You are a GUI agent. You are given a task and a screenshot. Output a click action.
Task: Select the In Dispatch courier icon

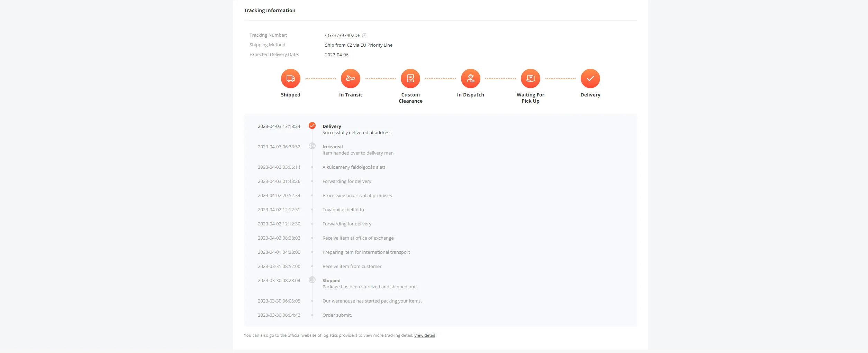pos(470,78)
